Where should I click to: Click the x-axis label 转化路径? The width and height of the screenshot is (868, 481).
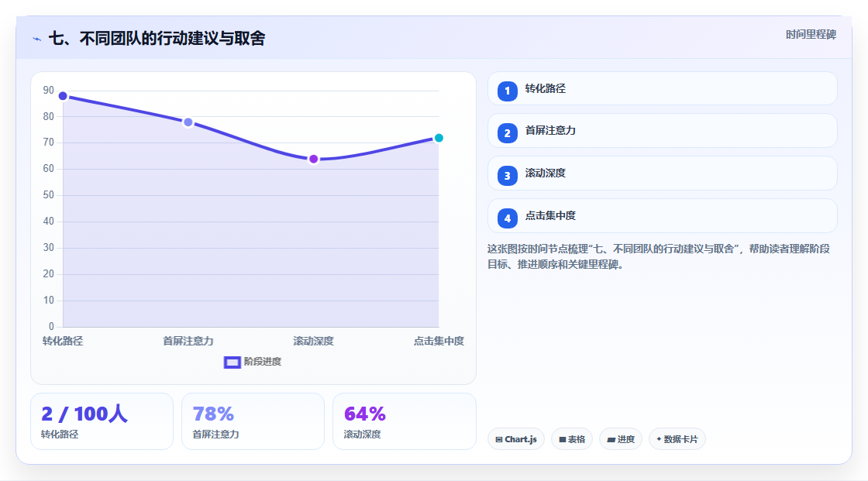click(x=63, y=341)
